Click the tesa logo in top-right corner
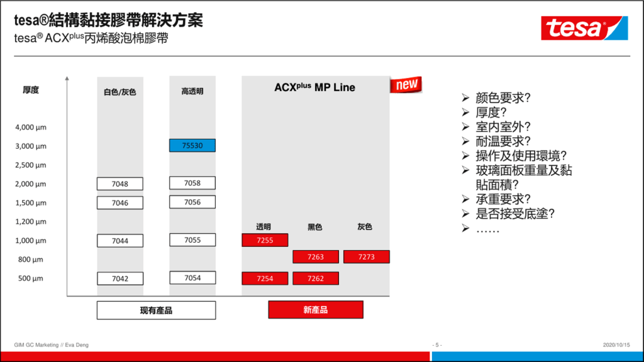Screen dimensions: 644x362 pos(584,28)
